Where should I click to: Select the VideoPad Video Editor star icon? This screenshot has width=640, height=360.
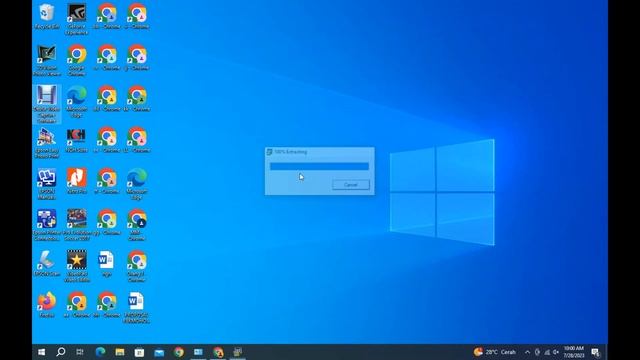click(x=76, y=266)
